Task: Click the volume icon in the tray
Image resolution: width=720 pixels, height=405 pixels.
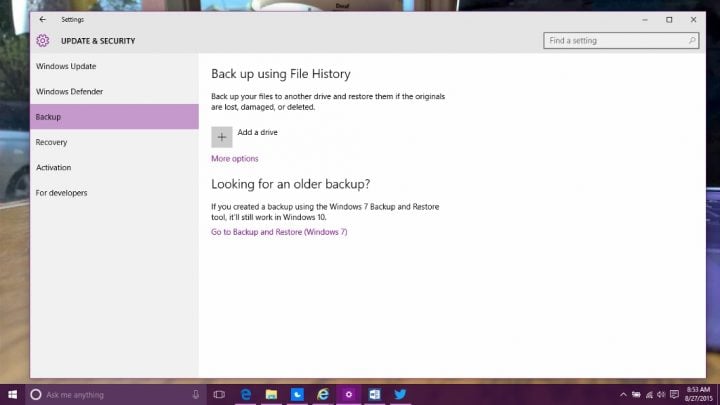Action: point(661,394)
